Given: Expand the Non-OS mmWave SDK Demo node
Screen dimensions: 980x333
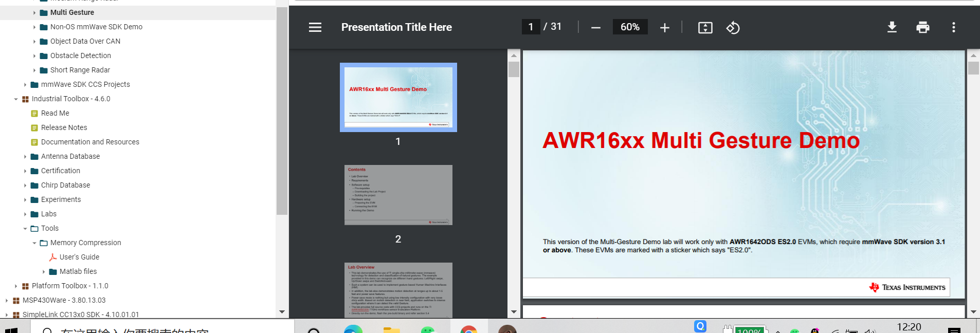Looking at the screenshot, I should [x=34, y=27].
